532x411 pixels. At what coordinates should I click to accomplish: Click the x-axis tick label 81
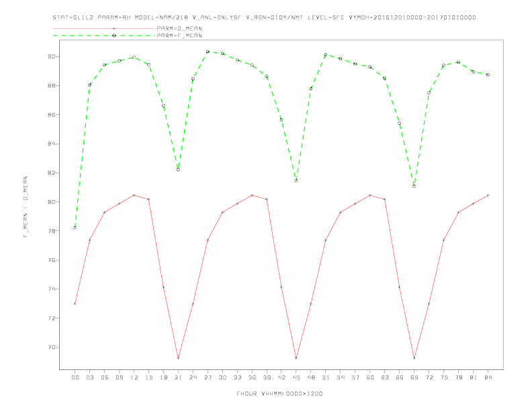(x=474, y=377)
